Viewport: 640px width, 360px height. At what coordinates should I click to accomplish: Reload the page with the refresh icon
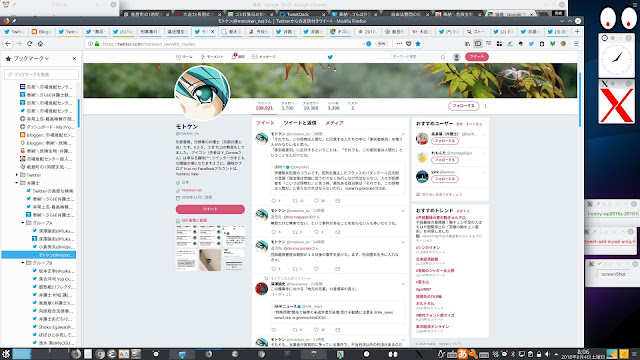coord(29,44)
